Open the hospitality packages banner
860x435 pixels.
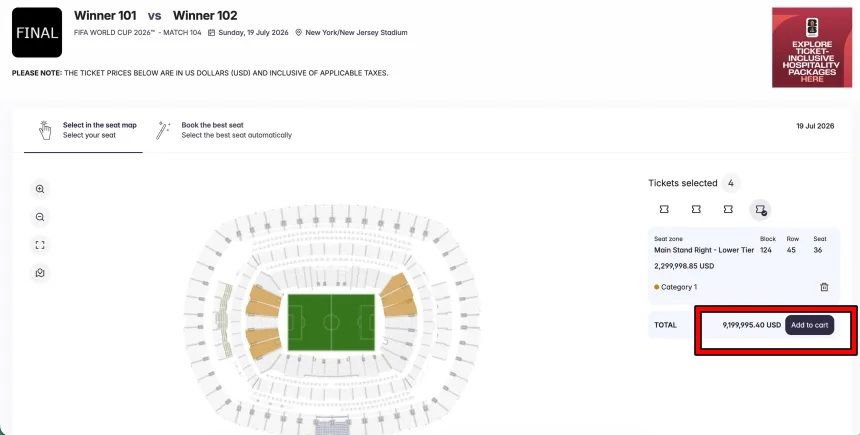click(812, 47)
